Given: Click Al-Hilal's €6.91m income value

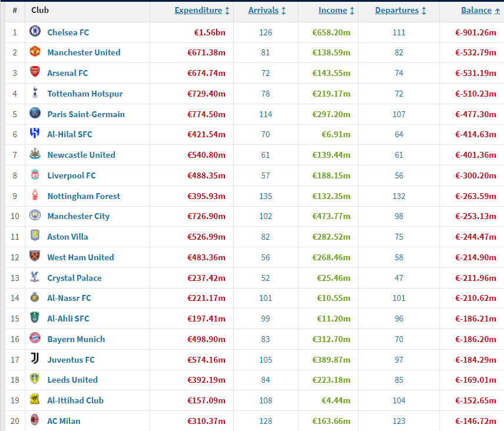Looking at the screenshot, I should click(336, 134).
